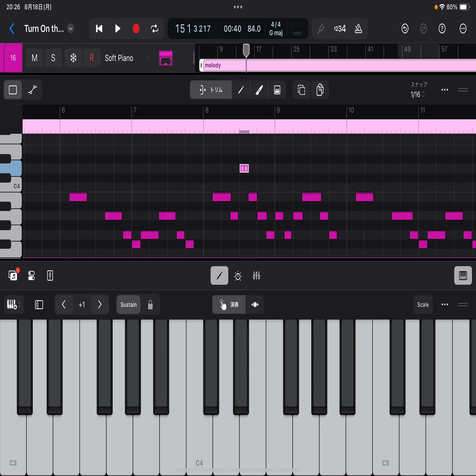Select the melody region in timeline

click(338, 65)
